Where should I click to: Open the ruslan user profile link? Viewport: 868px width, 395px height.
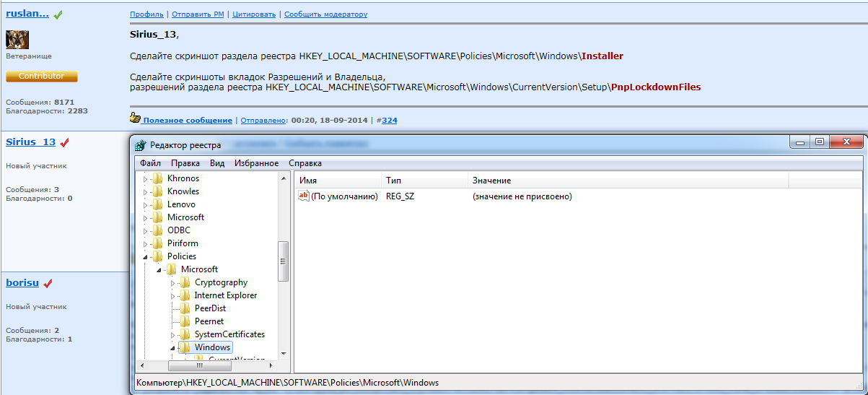pyautogui.click(x=27, y=13)
